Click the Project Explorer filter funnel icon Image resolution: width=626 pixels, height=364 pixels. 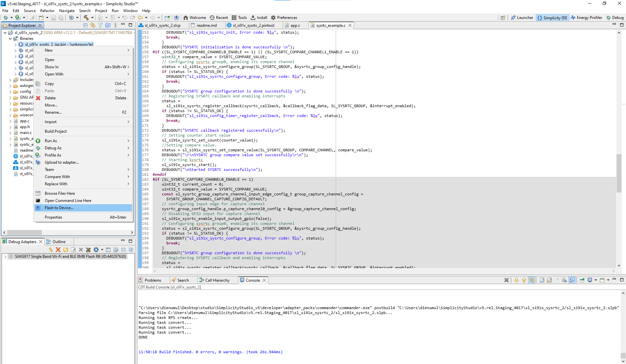[100, 25]
